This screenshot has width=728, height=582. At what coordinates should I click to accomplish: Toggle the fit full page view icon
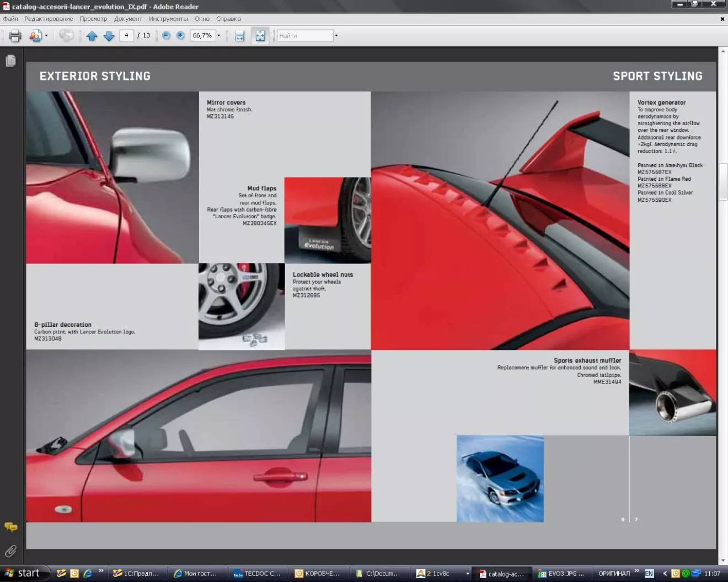260,36
